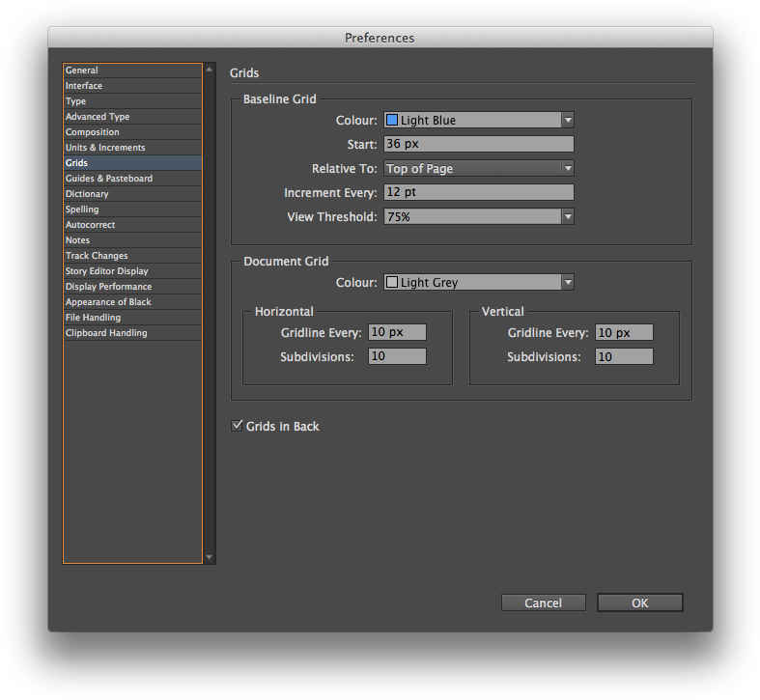The image size is (760, 700).
Task: Click the Light Blue colour swatch
Action: pos(392,121)
